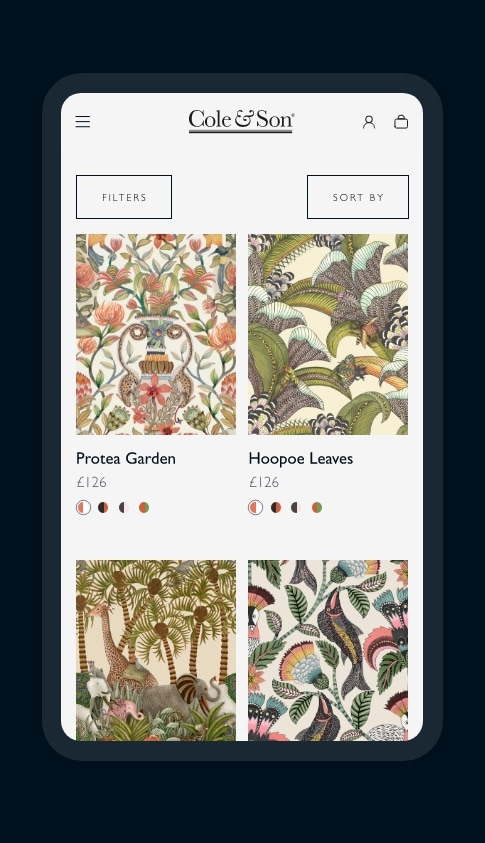Open the Hoopoe Leaves wallpaper image
485x843 pixels.
tap(328, 334)
